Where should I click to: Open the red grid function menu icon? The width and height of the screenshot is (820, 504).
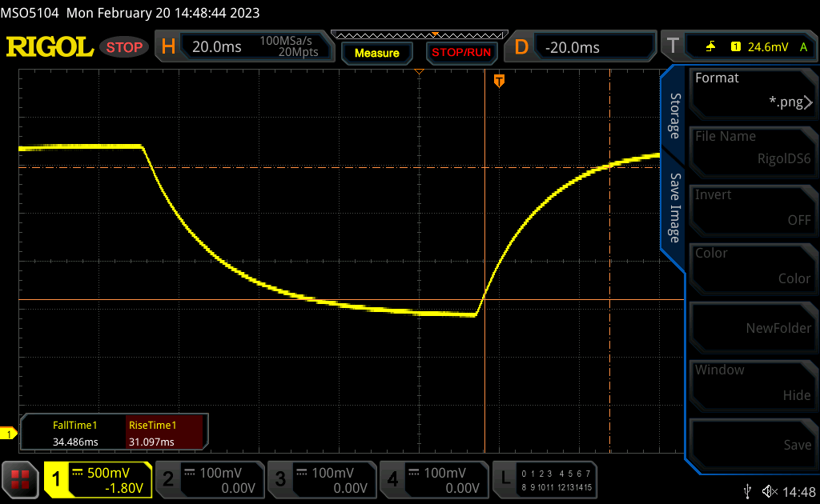click(21, 478)
